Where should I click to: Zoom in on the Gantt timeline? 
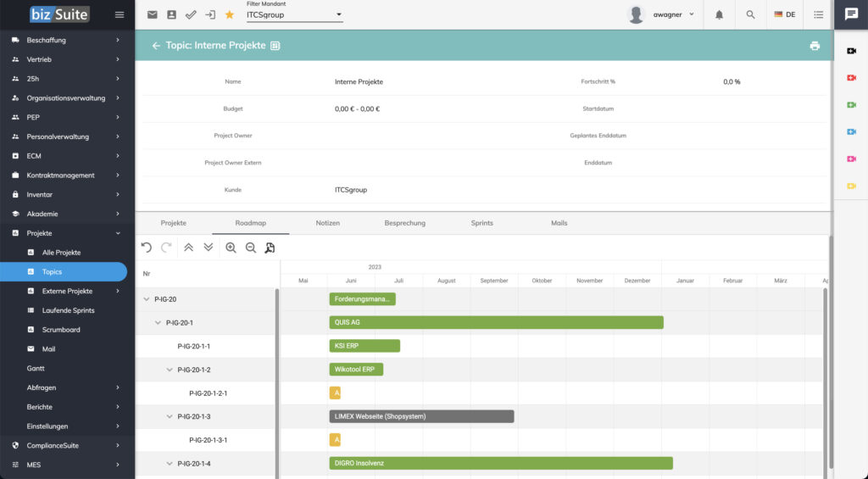(231, 248)
